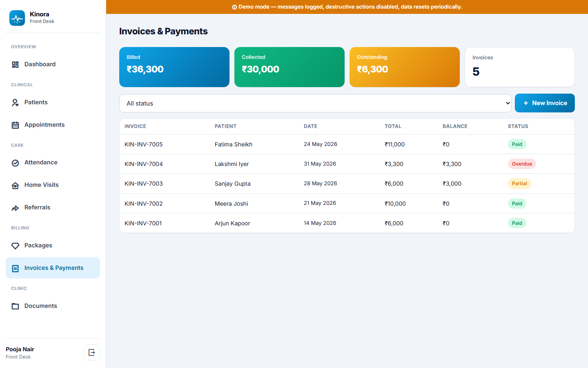Open the Patients menu label
This screenshot has height=368, width=588.
[x=36, y=102]
